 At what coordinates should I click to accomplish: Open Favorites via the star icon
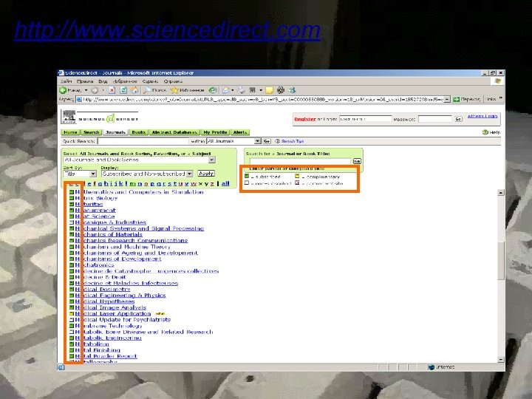[174, 90]
